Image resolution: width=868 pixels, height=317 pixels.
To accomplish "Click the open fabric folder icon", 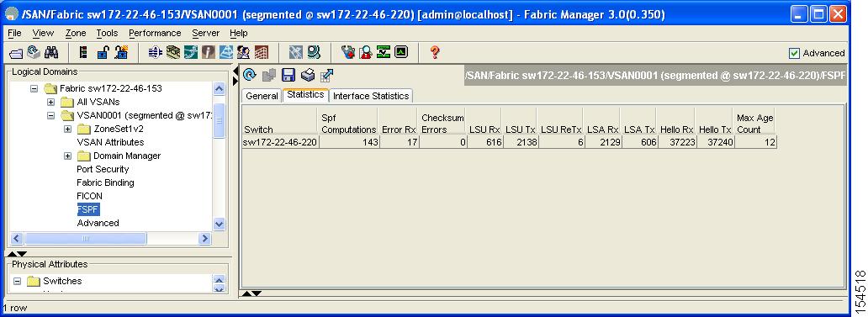I will 15,53.
